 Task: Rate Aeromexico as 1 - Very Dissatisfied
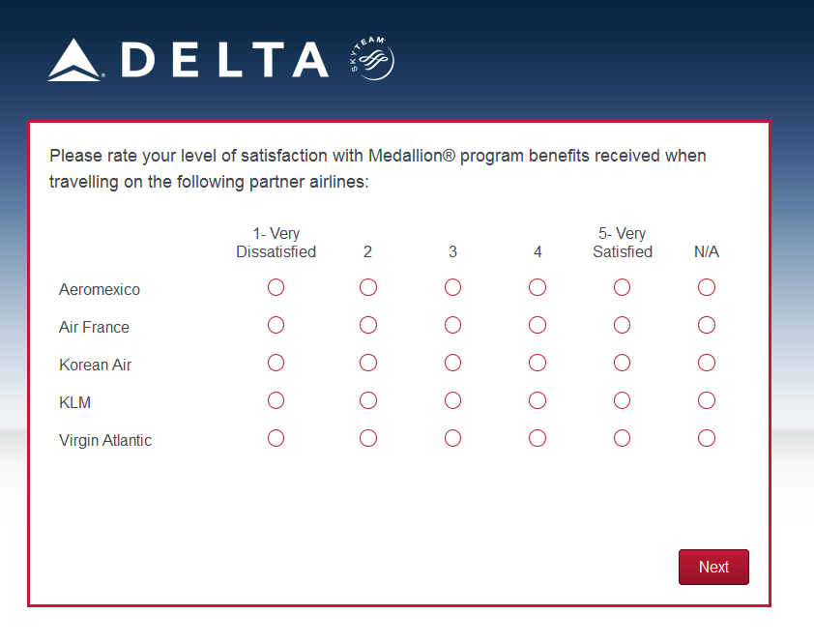(x=276, y=287)
